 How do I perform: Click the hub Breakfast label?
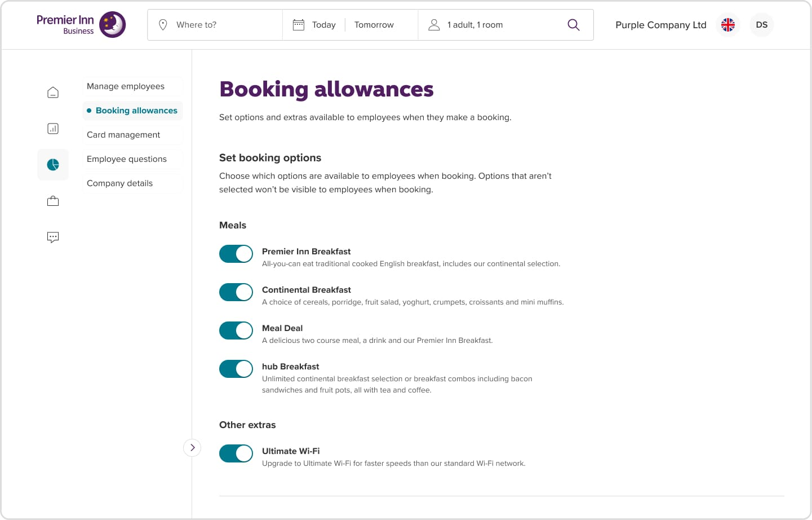pos(290,367)
